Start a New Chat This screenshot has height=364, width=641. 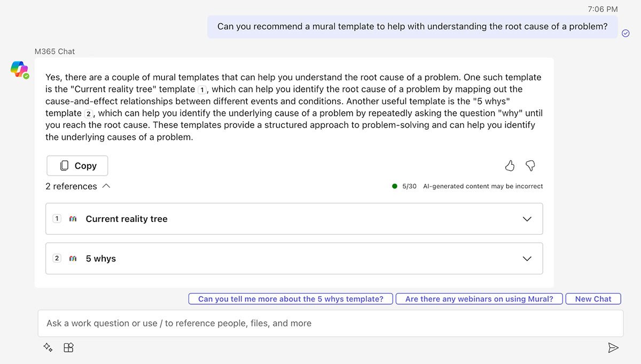[x=593, y=299]
